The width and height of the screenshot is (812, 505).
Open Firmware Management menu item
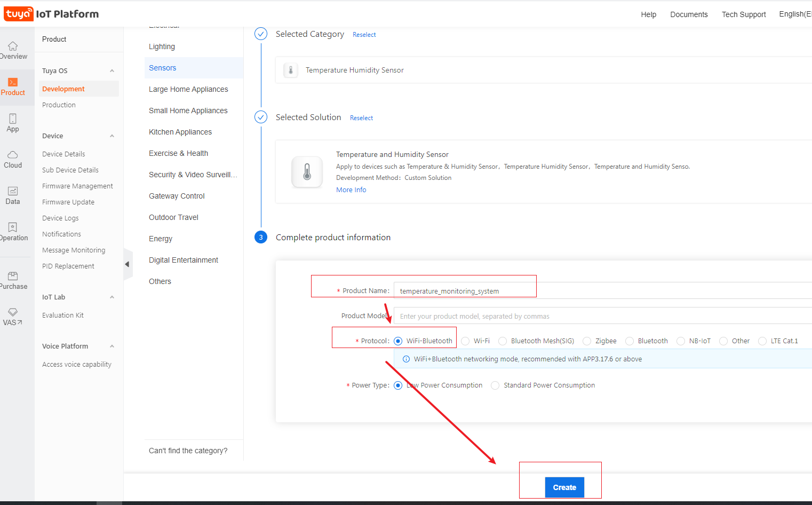coord(77,186)
